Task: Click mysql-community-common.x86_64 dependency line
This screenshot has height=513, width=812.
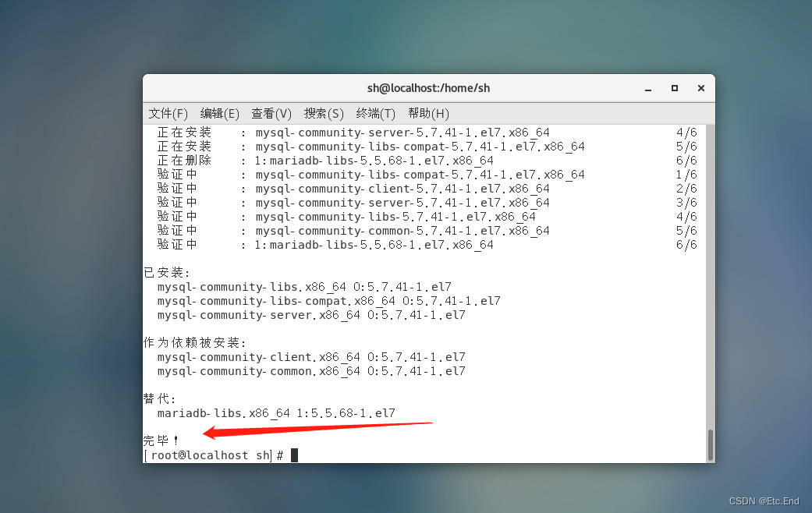Action: (311, 370)
